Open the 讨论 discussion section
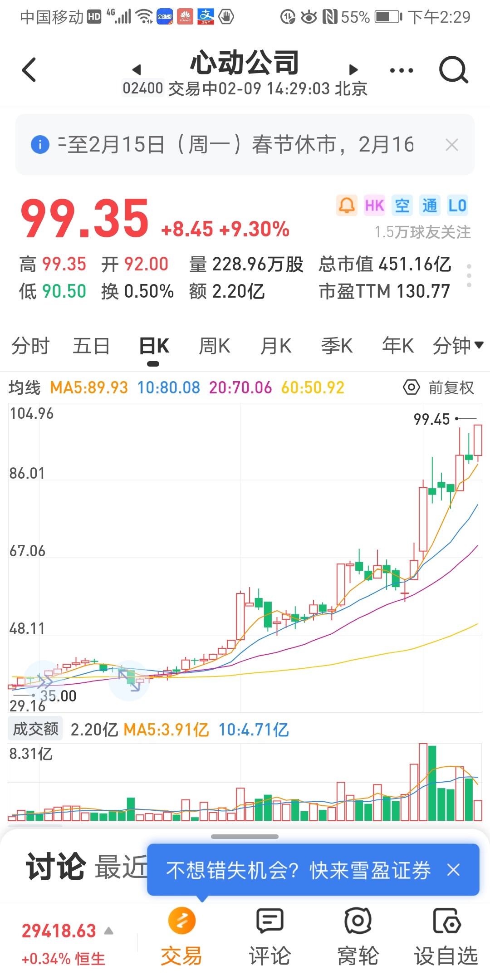The image size is (490, 980). tap(55, 867)
